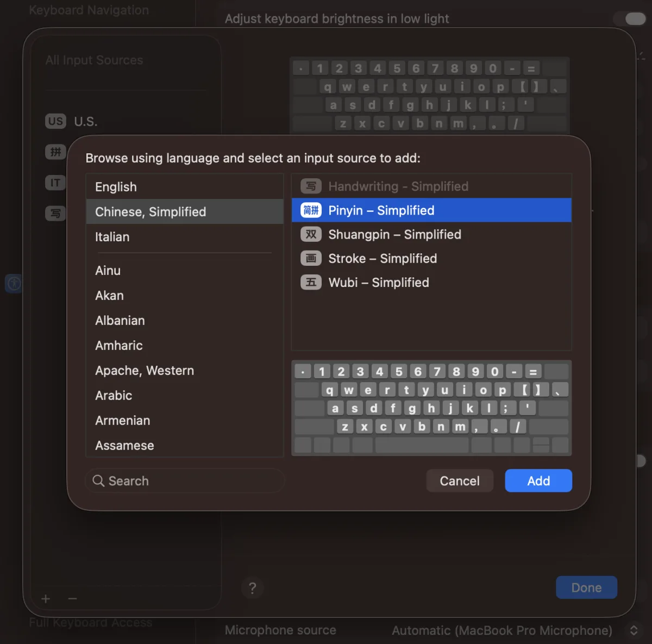Click the magnifier icon in the Search field
The width and height of the screenshot is (652, 644).
(x=98, y=481)
